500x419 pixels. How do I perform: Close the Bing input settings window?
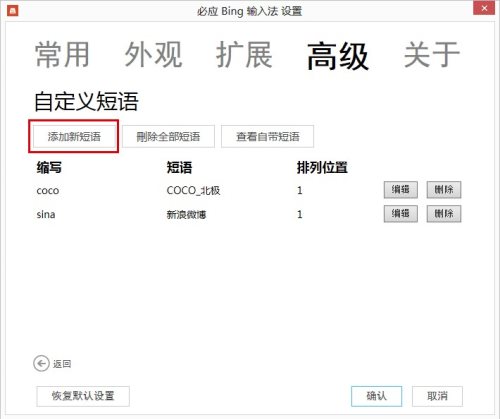484,8
